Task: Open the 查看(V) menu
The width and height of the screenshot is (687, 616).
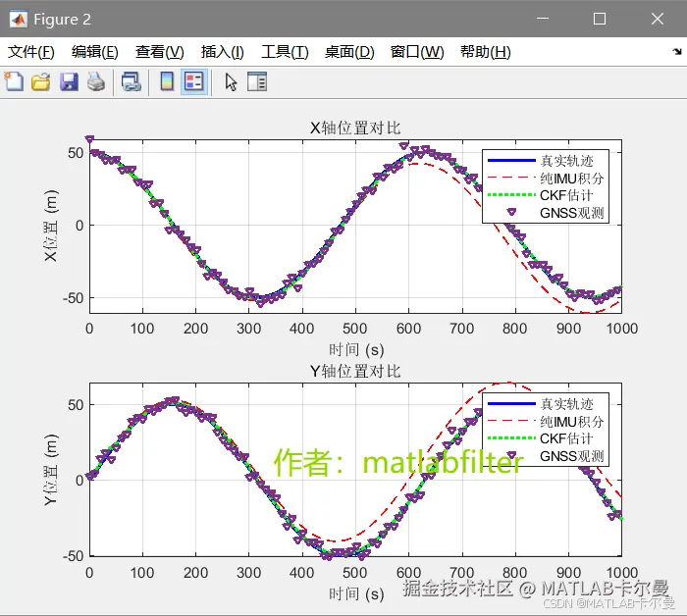Action: tap(159, 52)
